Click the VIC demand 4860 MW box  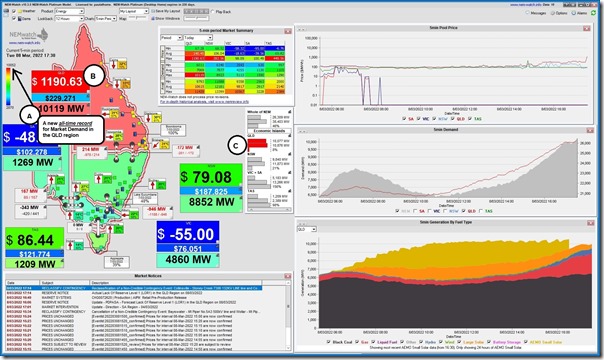[x=188, y=260]
